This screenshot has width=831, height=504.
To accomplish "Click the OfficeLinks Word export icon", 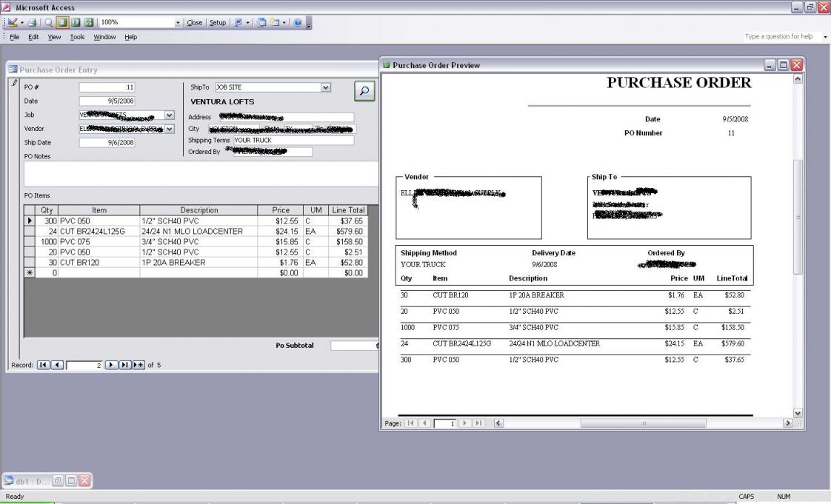I will click(x=238, y=22).
